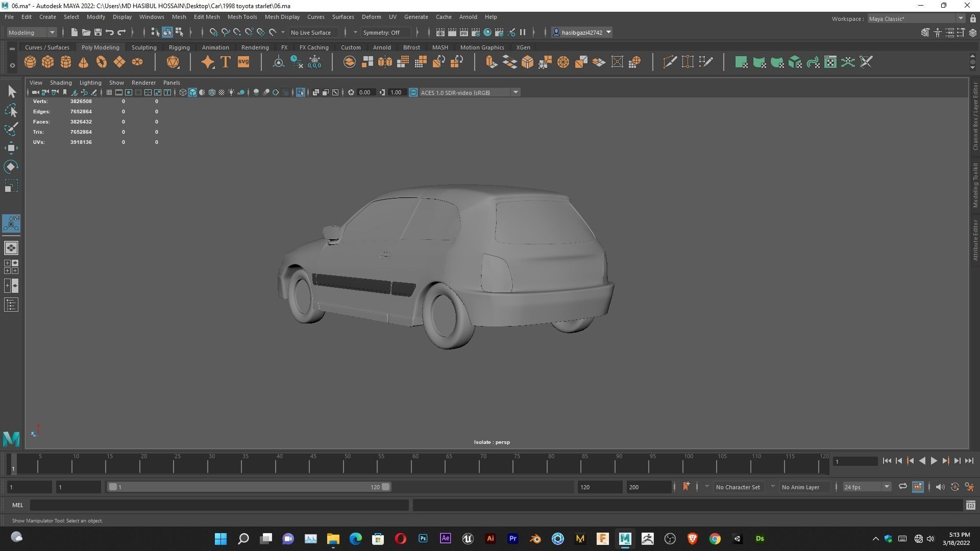Open the Workspace Maya Classic dropdown

[x=916, y=18]
